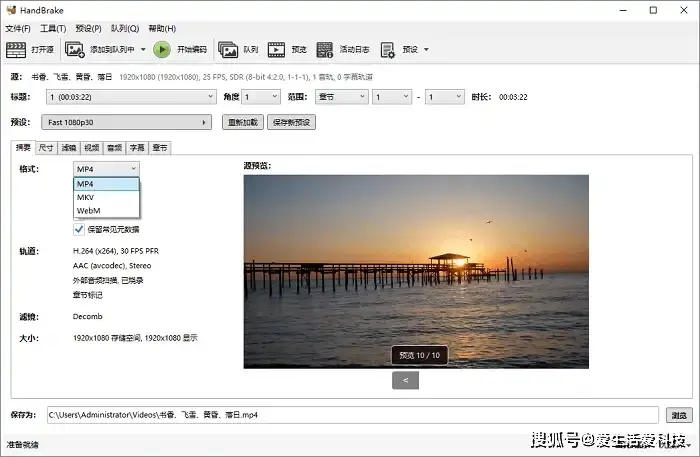Open the 工具(T) menu
Screen dimensions: 700x457
point(53,29)
